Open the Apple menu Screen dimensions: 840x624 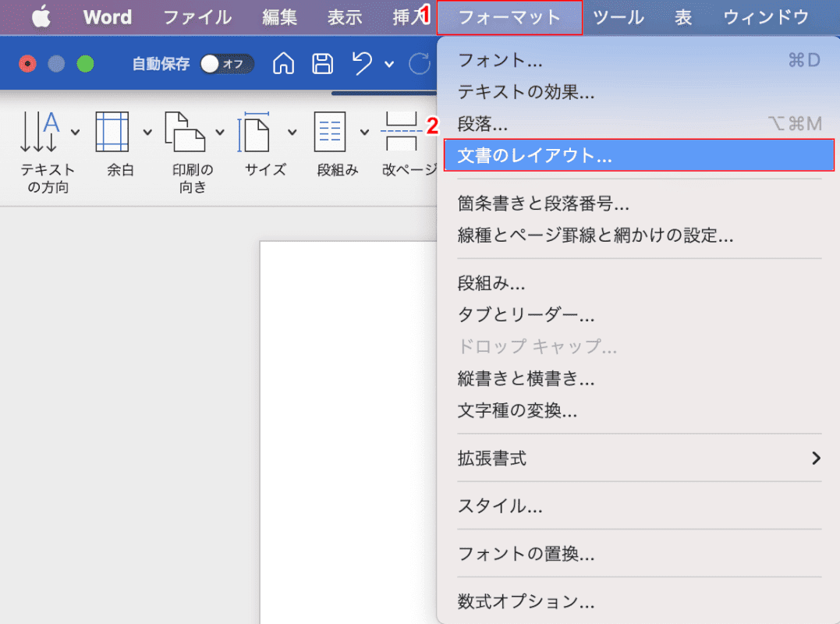click(x=41, y=16)
